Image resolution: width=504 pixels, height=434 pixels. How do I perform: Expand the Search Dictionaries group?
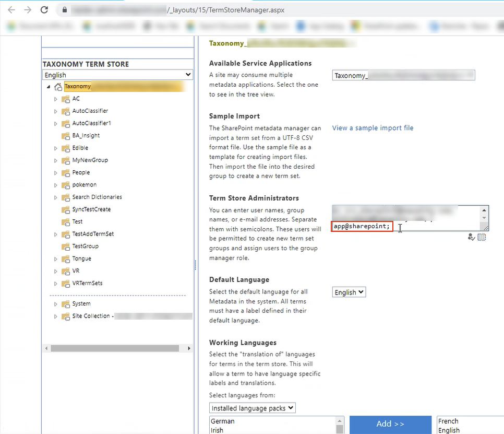(56, 197)
